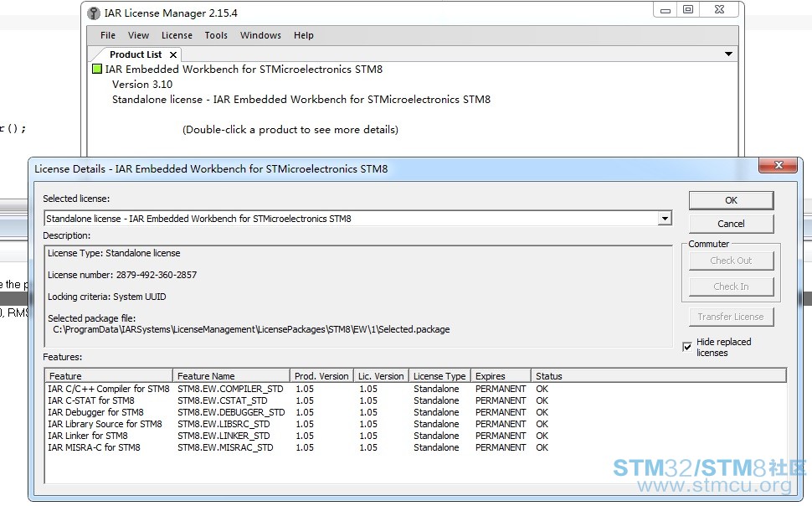Image resolution: width=812 pixels, height=506 pixels.
Task: Close the Product List tab
Action: pyautogui.click(x=173, y=54)
